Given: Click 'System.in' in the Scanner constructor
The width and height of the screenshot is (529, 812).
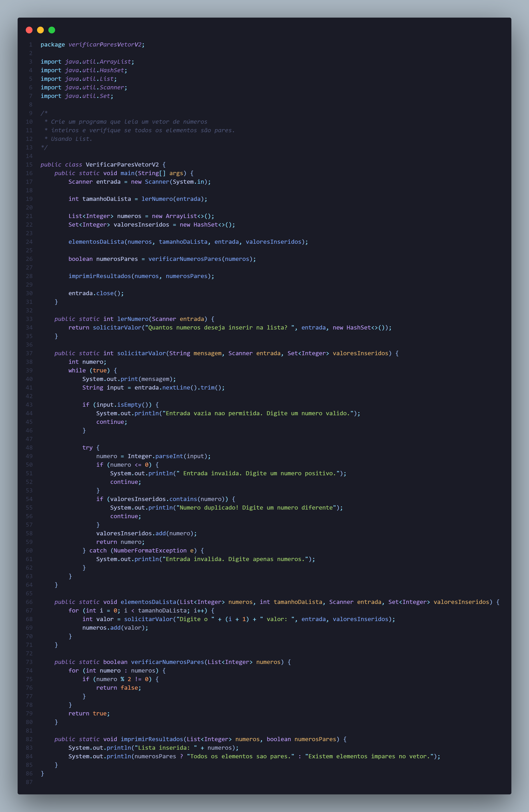Looking at the screenshot, I should coord(189,182).
